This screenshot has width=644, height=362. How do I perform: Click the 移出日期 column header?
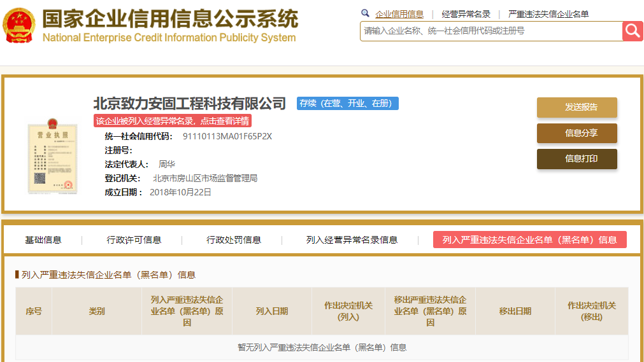click(x=515, y=311)
